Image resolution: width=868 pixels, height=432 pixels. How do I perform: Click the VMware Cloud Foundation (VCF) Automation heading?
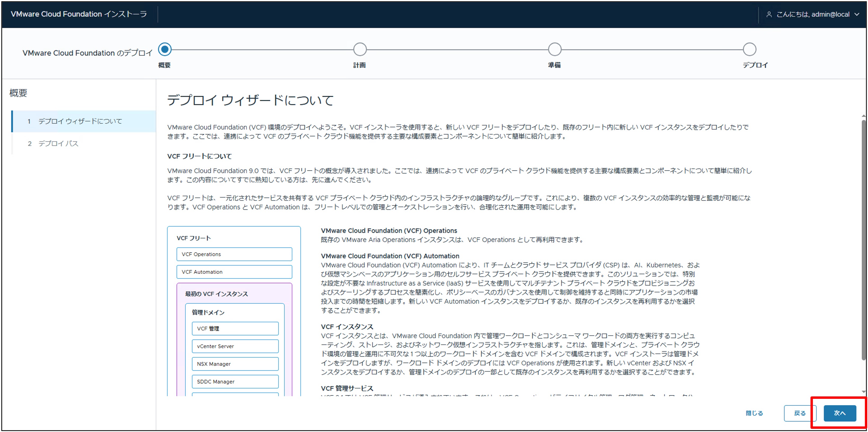(390, 256)
